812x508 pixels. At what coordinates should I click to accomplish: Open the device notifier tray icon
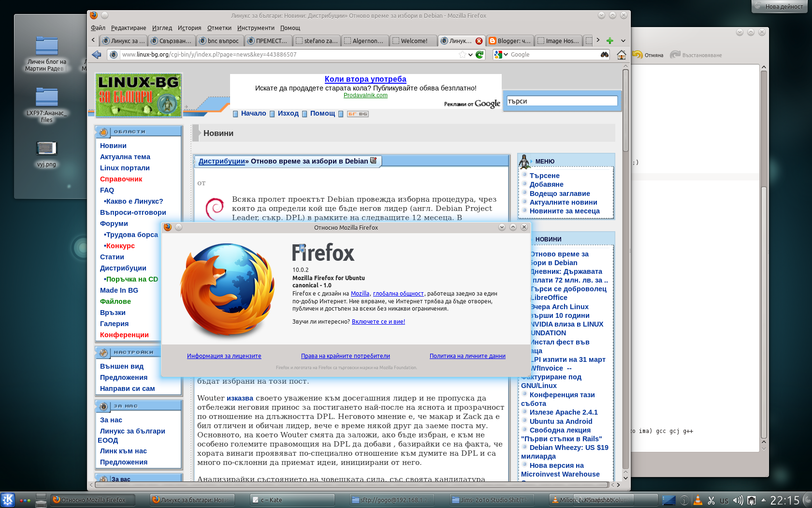click(752, 500)
